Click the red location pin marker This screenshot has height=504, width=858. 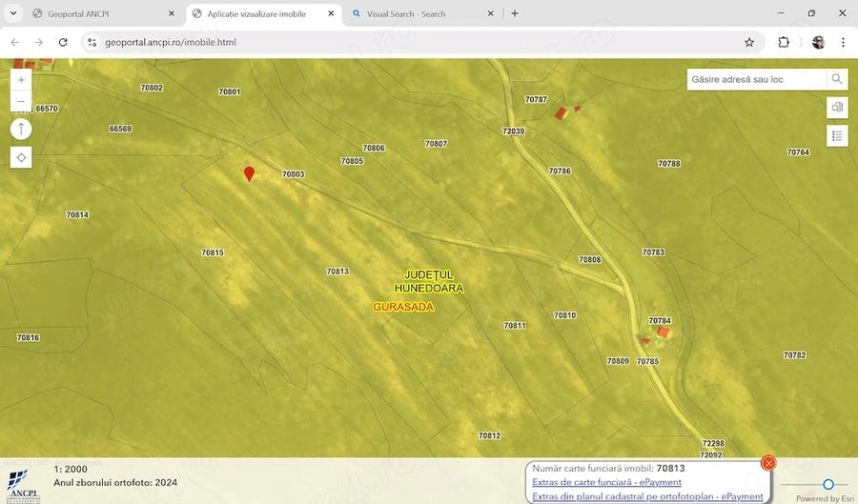[x=249, y=173]
